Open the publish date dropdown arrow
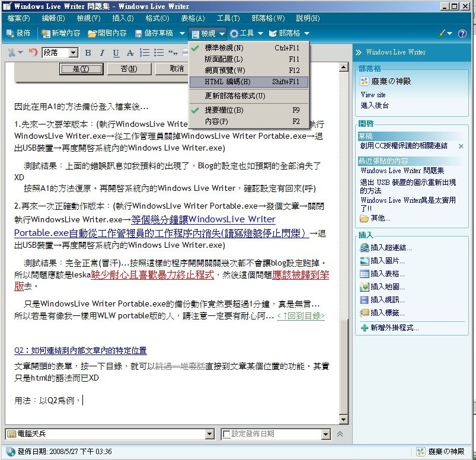476x460 pixels. pos(325,434)
